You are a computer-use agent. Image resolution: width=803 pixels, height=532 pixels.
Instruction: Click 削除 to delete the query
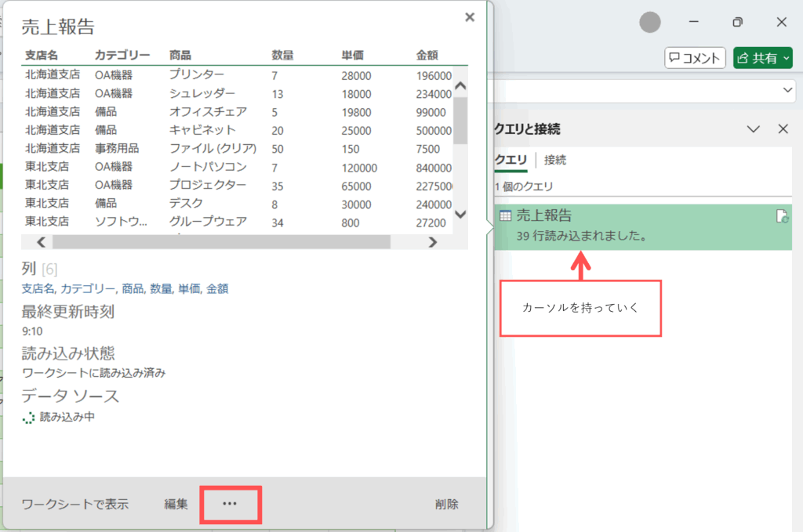(x=447, y=505)
